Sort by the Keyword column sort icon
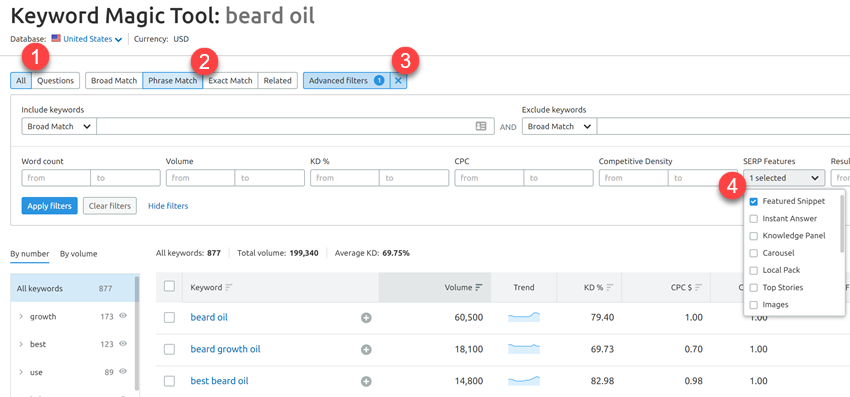850x397 pixels. (x=229, y=287)
